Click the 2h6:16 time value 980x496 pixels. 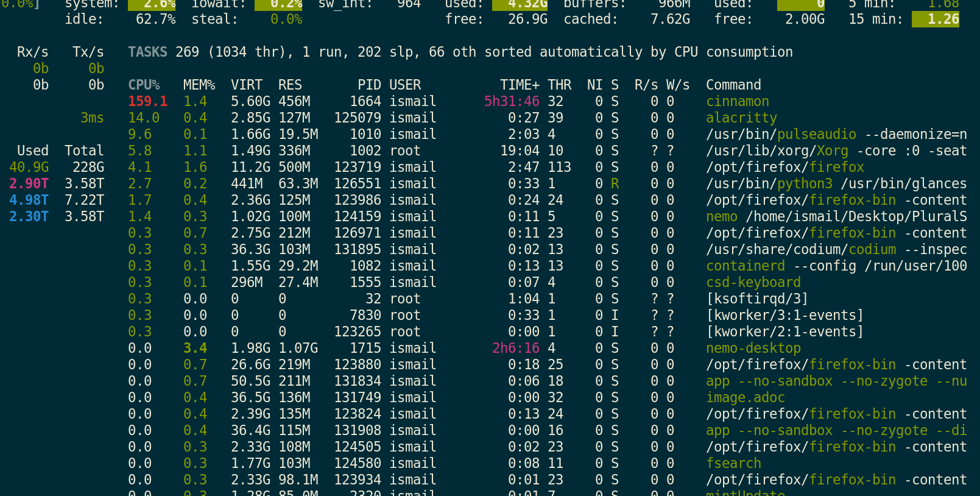click(x=516, y=348)
